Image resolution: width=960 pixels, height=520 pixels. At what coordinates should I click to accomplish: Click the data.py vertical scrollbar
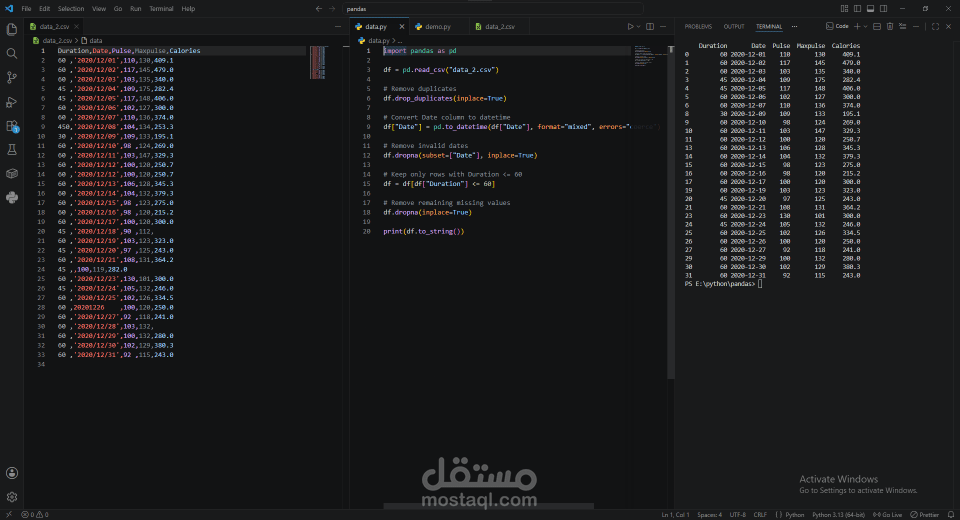pos(671,211)
